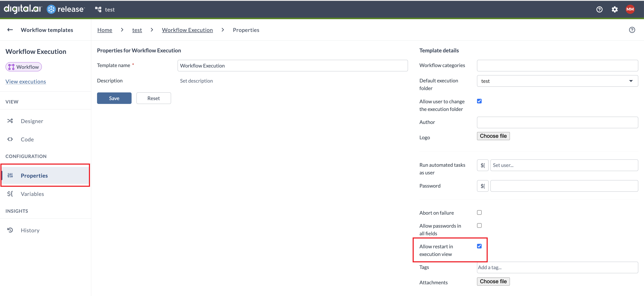Click the Tags input to add a tag
The width and height of the screenshot is (644, 296).
click(525, 267)
